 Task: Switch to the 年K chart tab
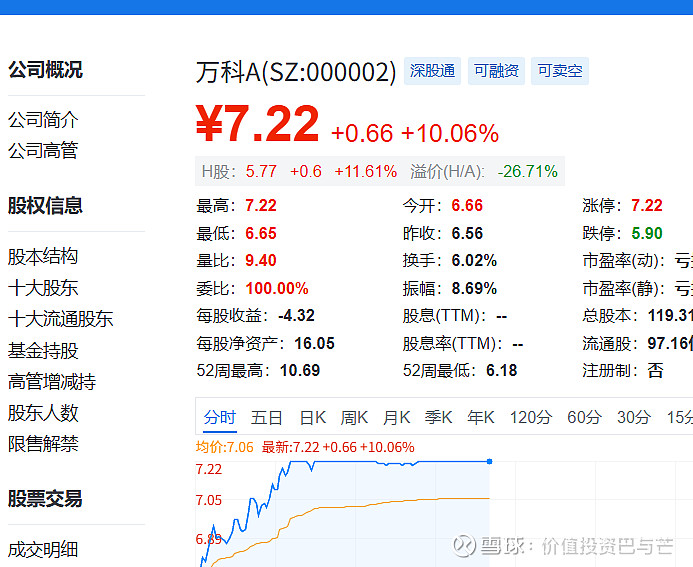click(x=481, y=418)
